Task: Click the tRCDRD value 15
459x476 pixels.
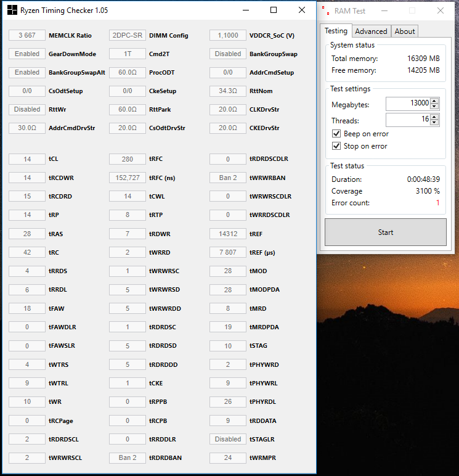Action: (27, 197)
